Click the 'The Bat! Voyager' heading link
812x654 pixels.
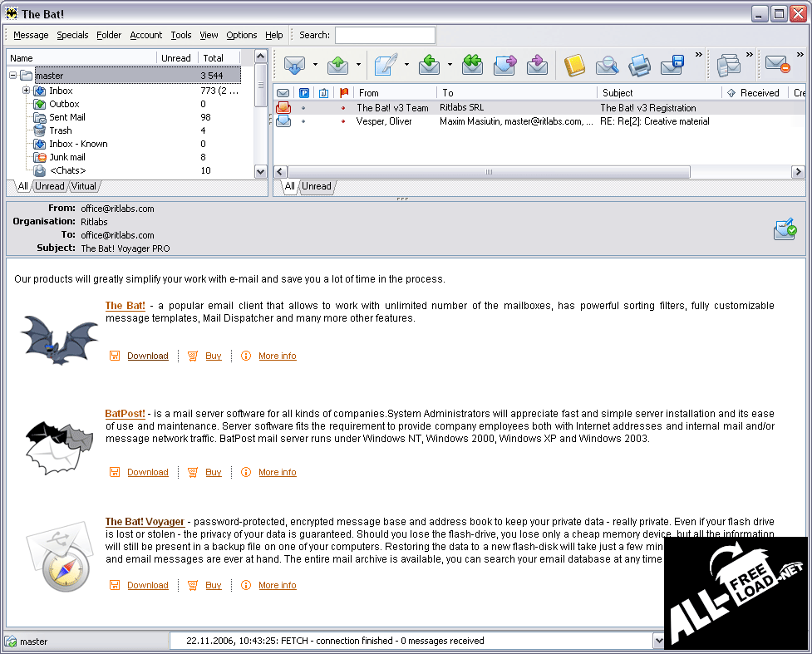tap(145, 522)
